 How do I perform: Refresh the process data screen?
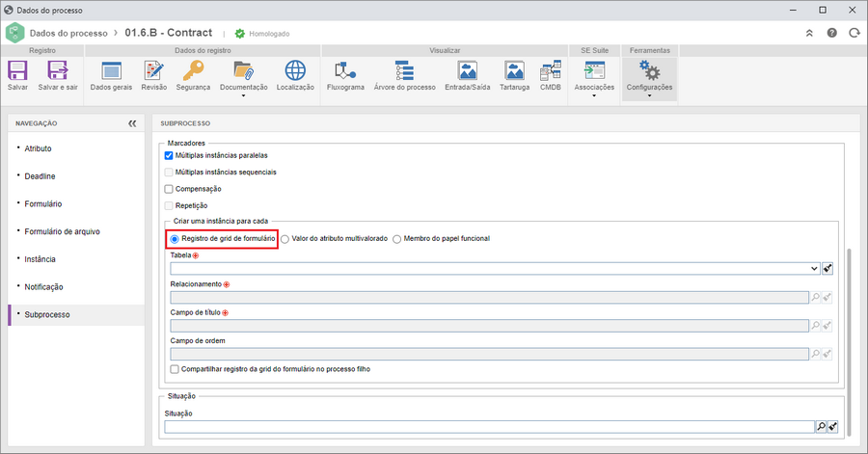point(854,33)
